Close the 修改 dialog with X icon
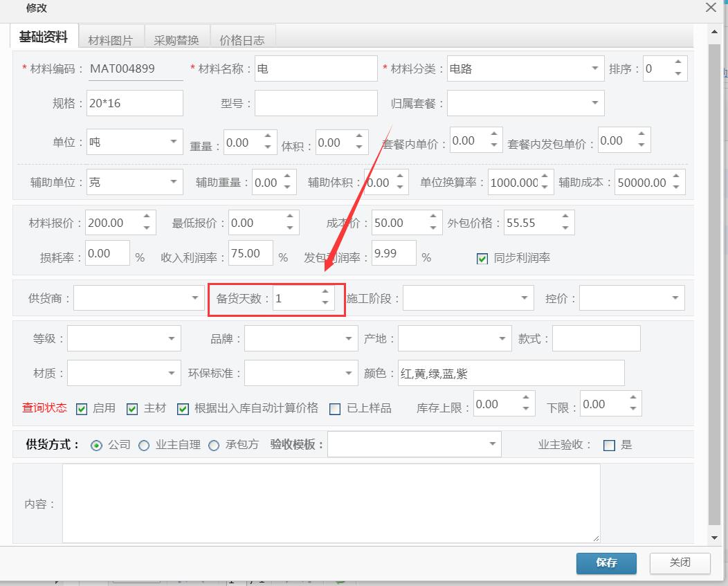The image size is (728, 586). tap(710, 8)
